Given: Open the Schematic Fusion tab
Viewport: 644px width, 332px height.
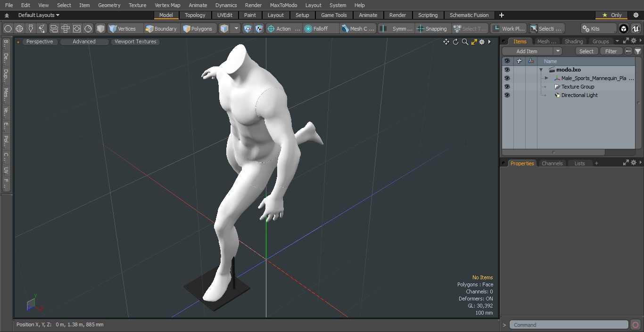Looking at the screenshot, I should click(x=469, y=15).
